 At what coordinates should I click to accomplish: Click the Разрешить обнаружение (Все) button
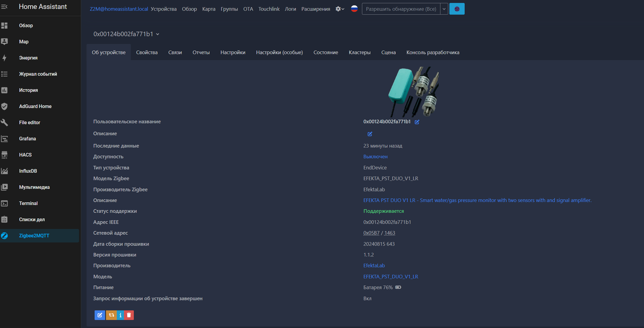(x=401, y=9)
